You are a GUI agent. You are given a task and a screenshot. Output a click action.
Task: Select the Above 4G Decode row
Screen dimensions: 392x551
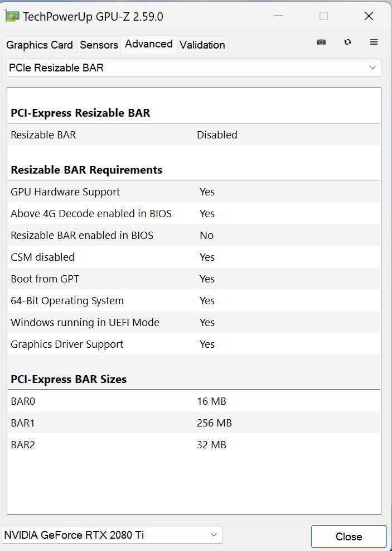[x=193, y=213]
